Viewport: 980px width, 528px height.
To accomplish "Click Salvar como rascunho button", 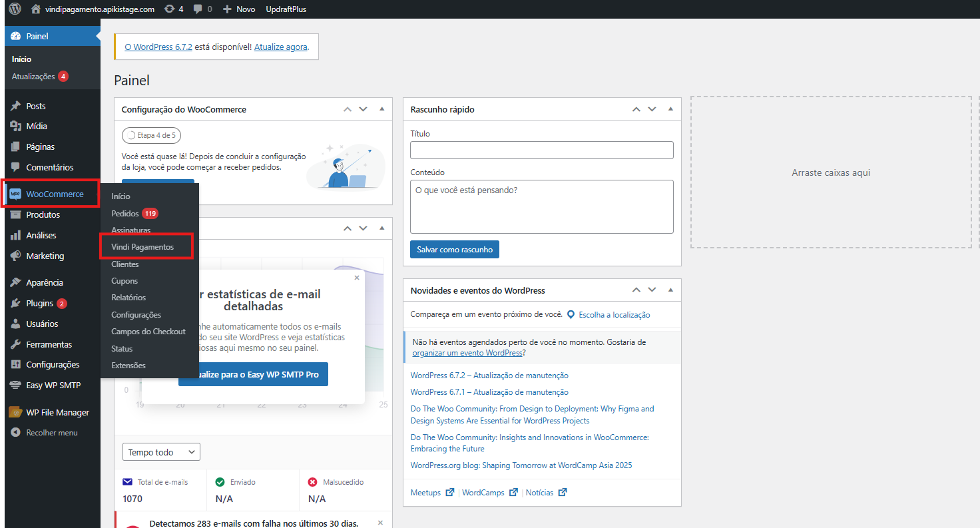I will [455, 250].
